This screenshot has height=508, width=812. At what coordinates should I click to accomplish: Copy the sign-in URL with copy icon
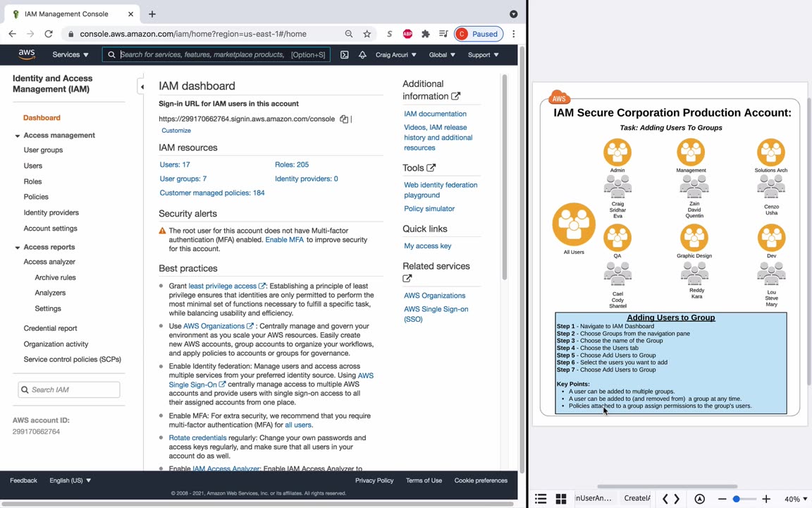(x=344, y=119)
